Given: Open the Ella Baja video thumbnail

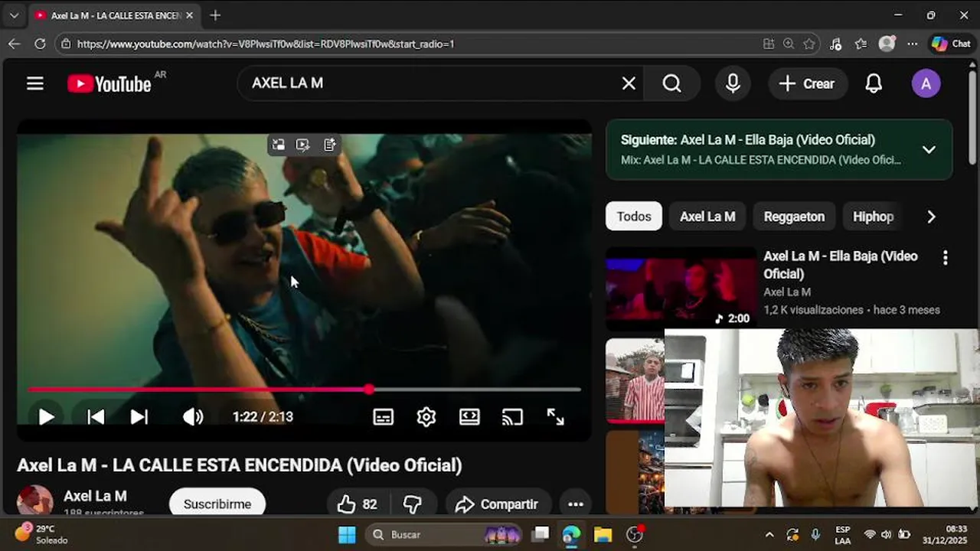Looking at the screenshot, I should (681, 290).
